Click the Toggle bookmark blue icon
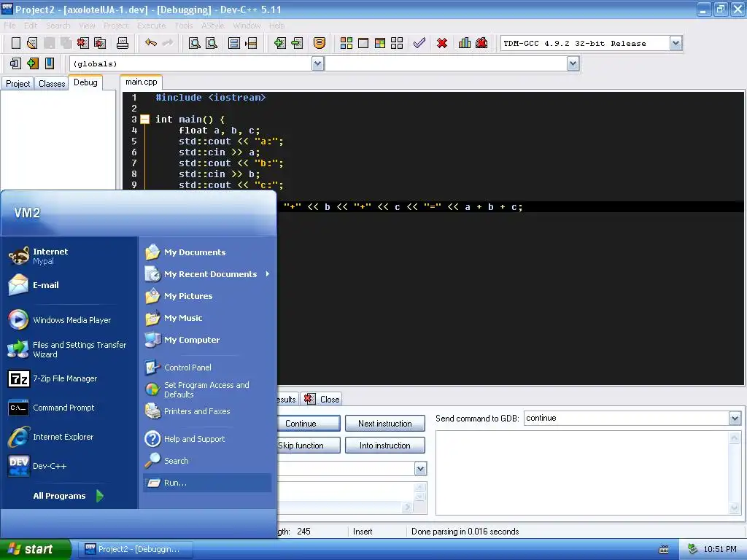The image size is (747, 560). tap(50, 63)
